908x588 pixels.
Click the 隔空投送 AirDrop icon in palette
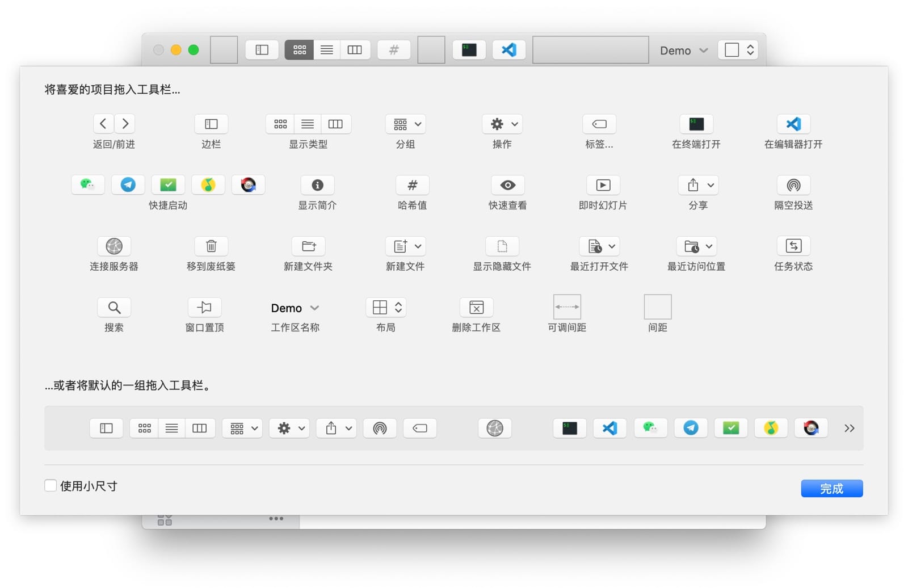[793, 185]
